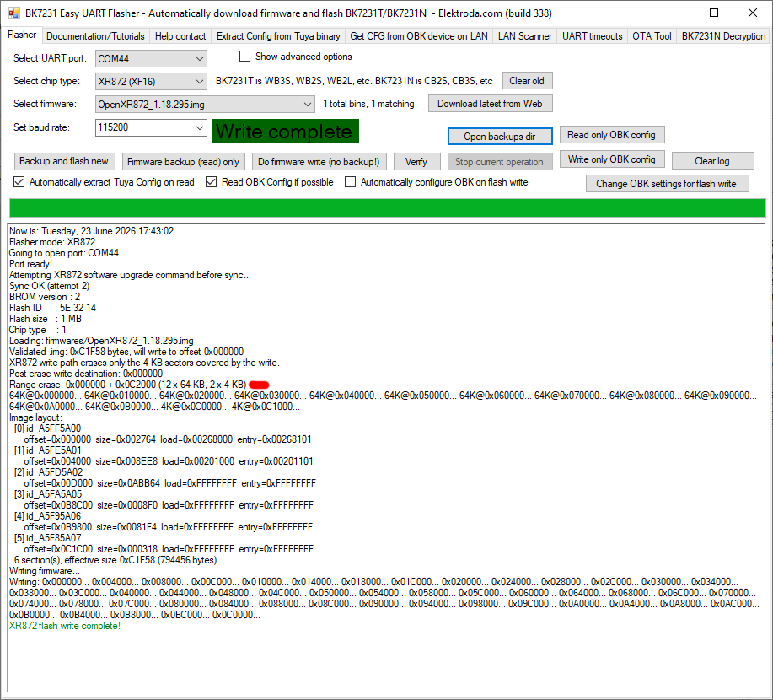Click the 'XR872 flash write complete!' log line
The height and width of the screenshot is (700, 773).
point(65,626)
